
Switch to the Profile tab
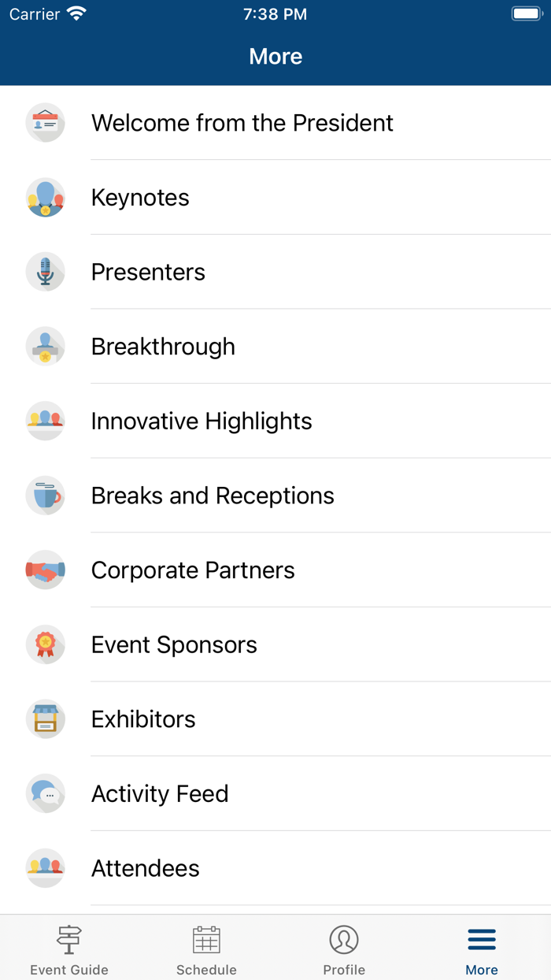point(344,947)
